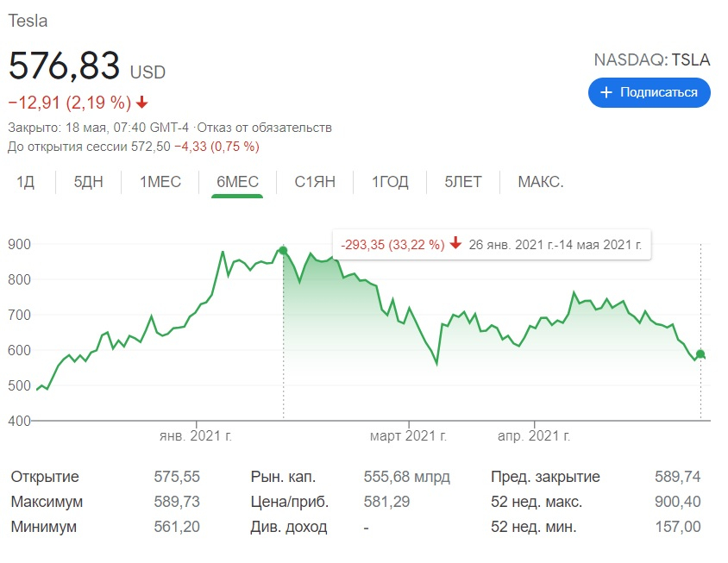Click the -293,35 (33,22 %) tooltip value
Image resolution: width=728 pixels, height=563 pixels.
(392, 245)
